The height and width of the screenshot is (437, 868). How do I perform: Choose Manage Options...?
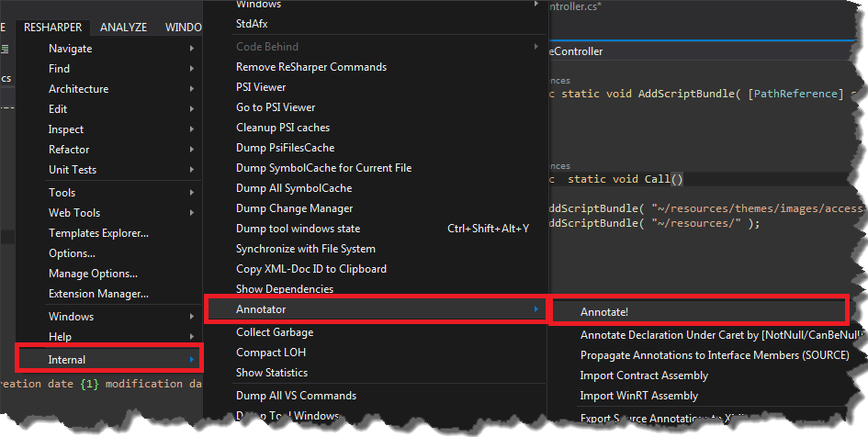[108, 274]
